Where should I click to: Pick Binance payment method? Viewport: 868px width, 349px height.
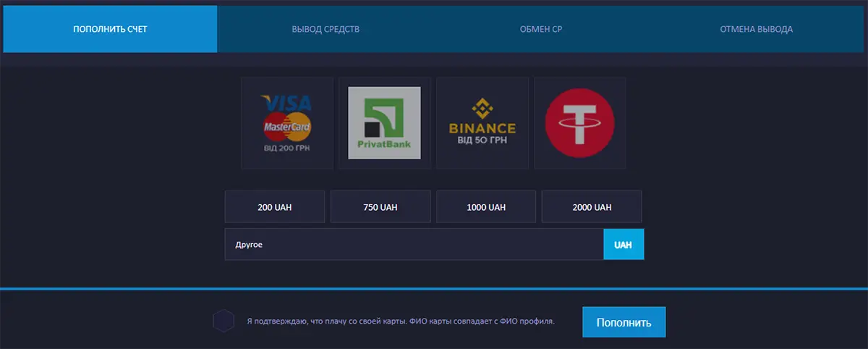[482, 123]
